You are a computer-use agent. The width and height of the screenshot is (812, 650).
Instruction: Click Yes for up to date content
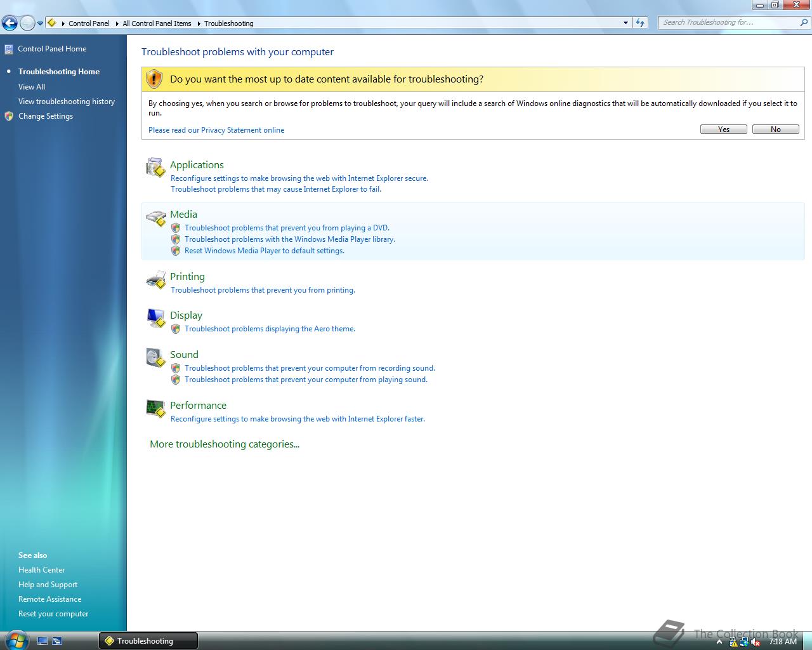(724, 129)
